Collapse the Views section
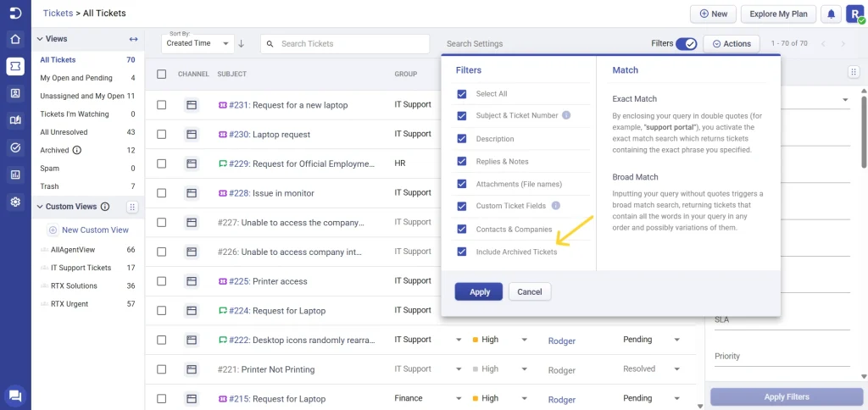Screen dimensions: 868x410 click(x=40, y=39)
